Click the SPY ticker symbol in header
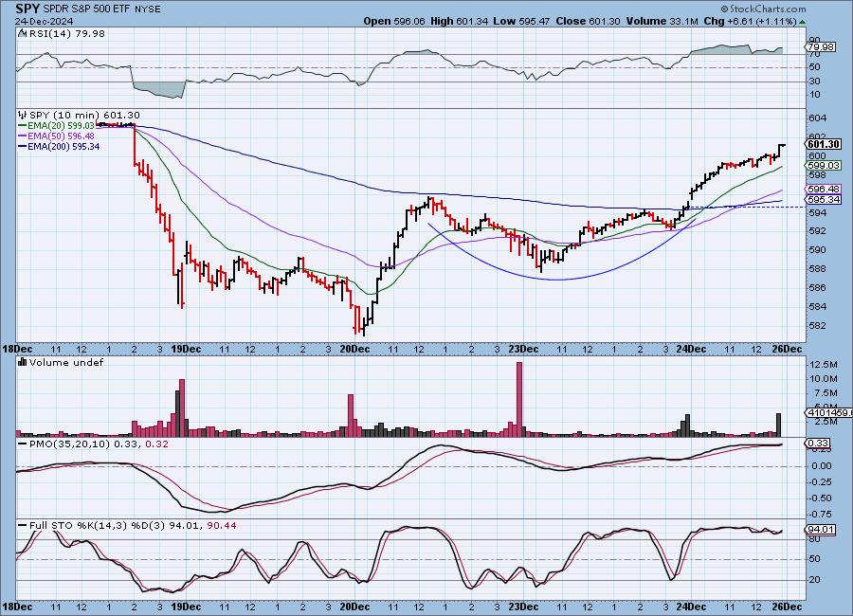 [x=27, y=9]
